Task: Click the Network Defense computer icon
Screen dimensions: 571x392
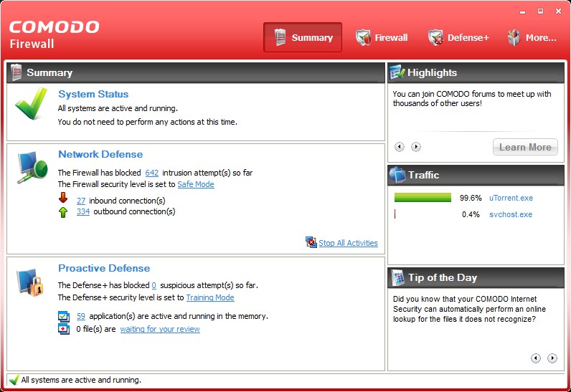Action: point(33,167)
